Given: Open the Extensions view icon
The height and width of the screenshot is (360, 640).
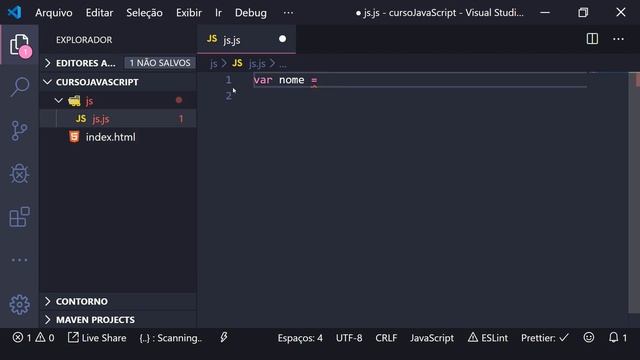Looking at the screenshot, I should pyautogui.click(x=20, y=217).
